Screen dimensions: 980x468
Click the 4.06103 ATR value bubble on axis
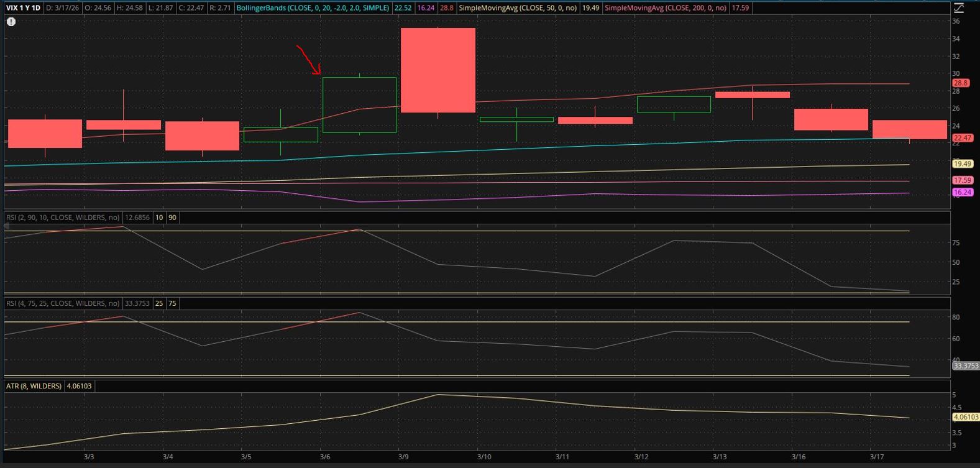pos(965,418)
